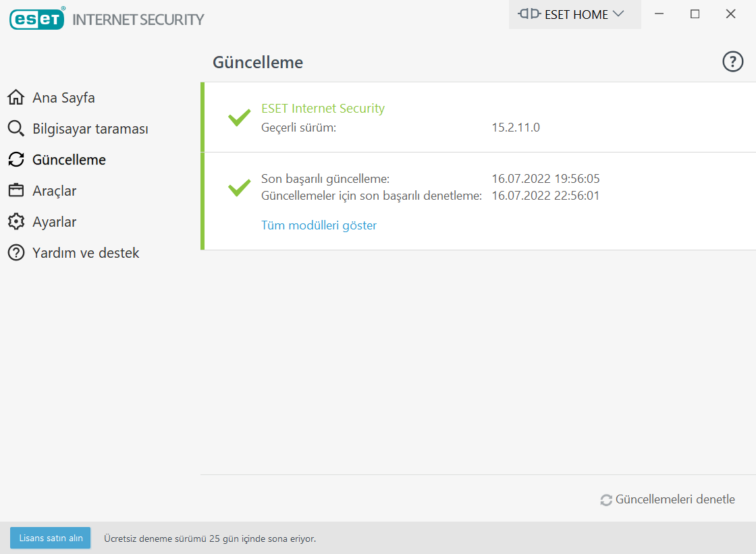Click the gear icon beside Ayarlar
The image size is (756, 554).
[16, 222]
